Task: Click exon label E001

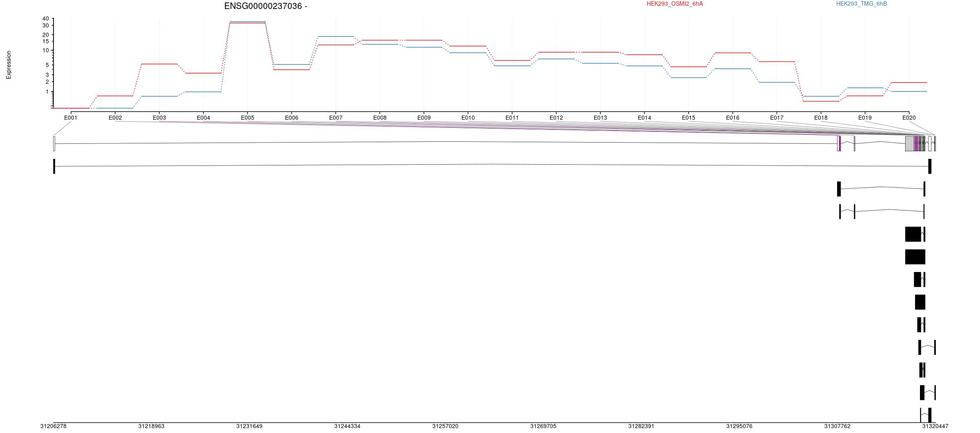Action: click(x=71, y=118)
